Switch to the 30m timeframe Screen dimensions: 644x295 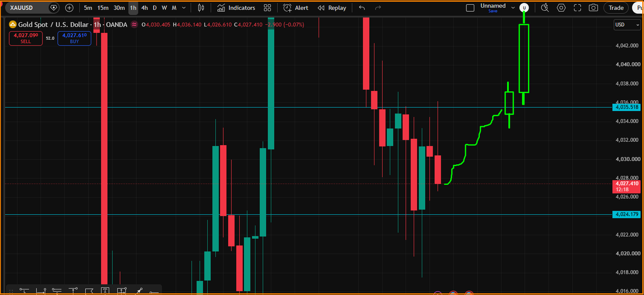119,8
